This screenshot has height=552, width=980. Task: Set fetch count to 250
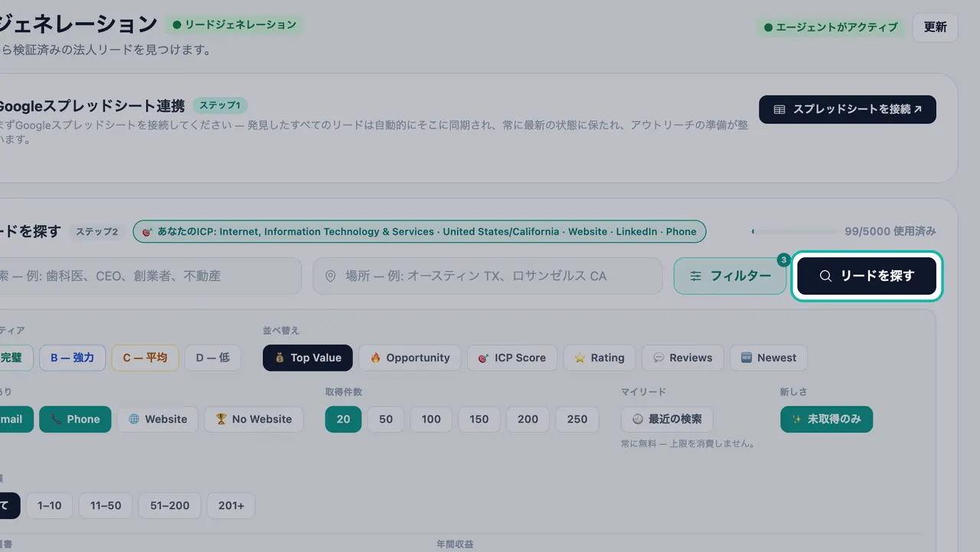coord(577,419)
